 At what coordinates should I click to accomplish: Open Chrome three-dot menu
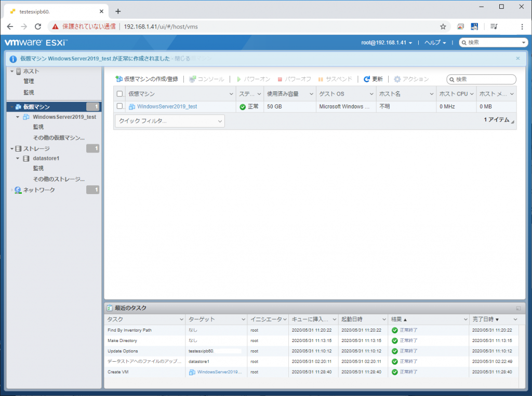coord(522,26)
